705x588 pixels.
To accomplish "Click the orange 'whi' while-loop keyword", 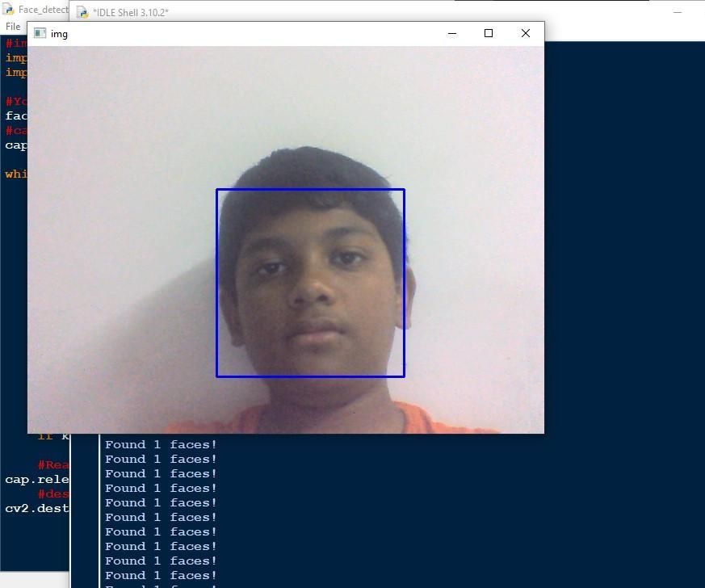I will [x=15, y=174].
